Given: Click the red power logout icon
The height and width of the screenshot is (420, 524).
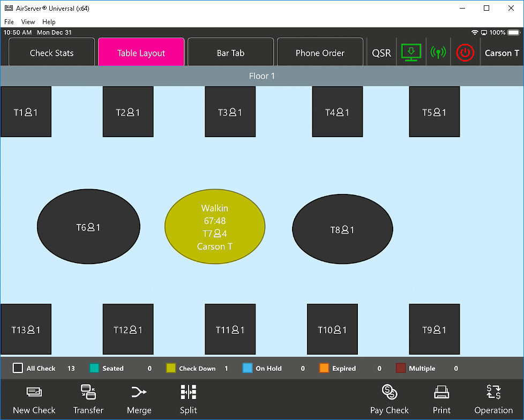Looking at the screenshot, I should coord(465,52).
